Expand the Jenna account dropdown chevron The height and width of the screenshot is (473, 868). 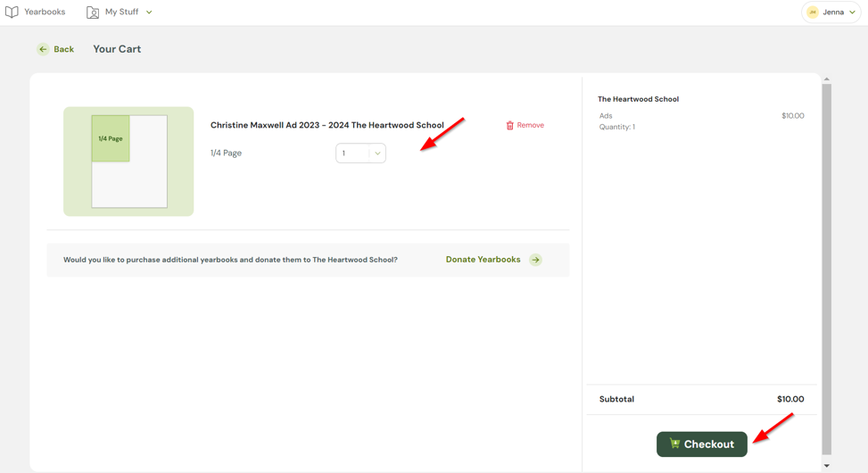point(852,12)
